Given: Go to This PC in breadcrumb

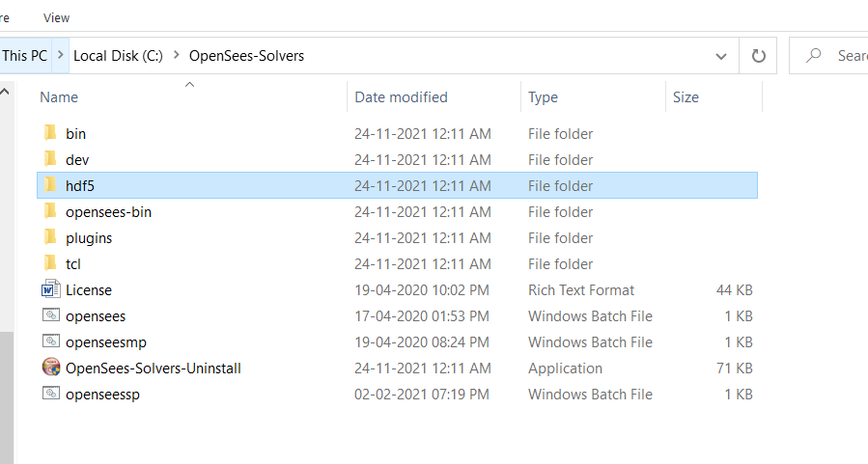Looking at the screenshot, I should tap(25, 56).
